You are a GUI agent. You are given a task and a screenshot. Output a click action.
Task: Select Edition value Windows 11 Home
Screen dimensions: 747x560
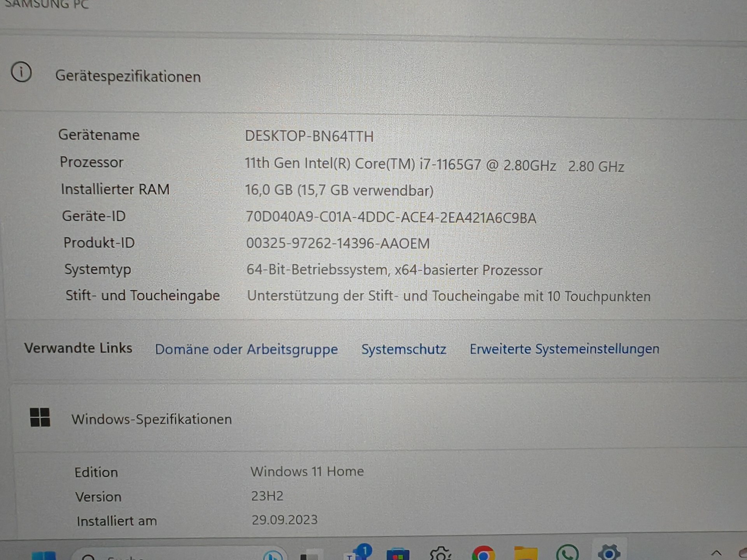pos(307,471)
